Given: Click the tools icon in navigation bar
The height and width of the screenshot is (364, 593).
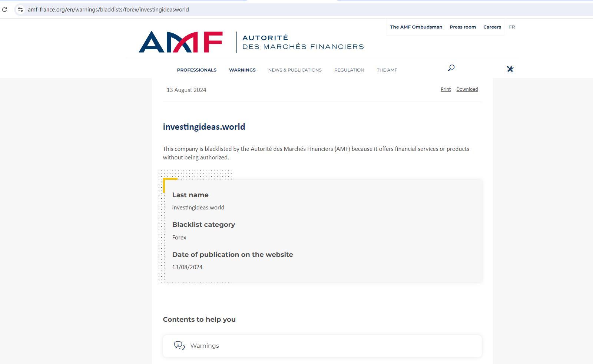Looking at the screenshot, I should point(510,69).
